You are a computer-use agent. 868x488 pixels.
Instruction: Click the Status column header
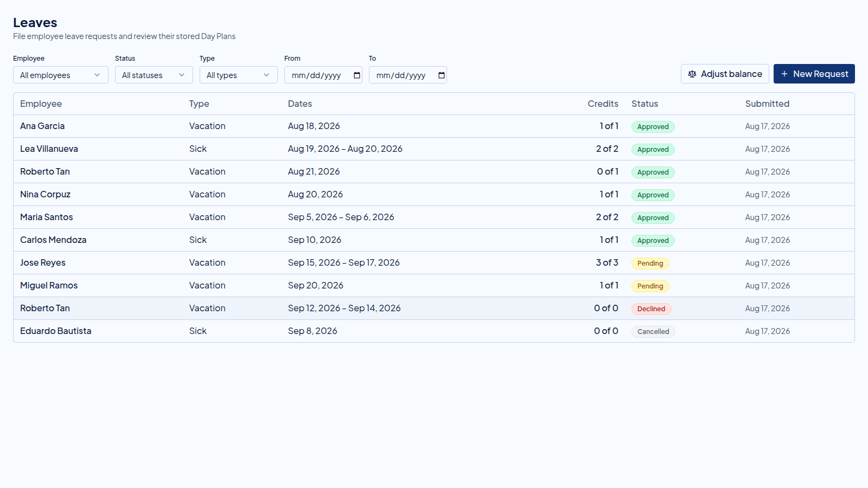(x=644, y=104)
